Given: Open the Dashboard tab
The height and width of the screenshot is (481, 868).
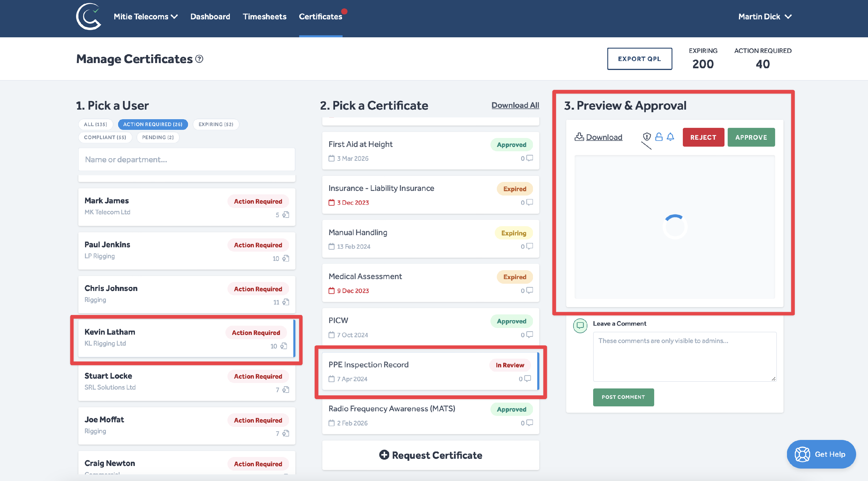Looking at the screenshot, I should [x=210, y=16].
